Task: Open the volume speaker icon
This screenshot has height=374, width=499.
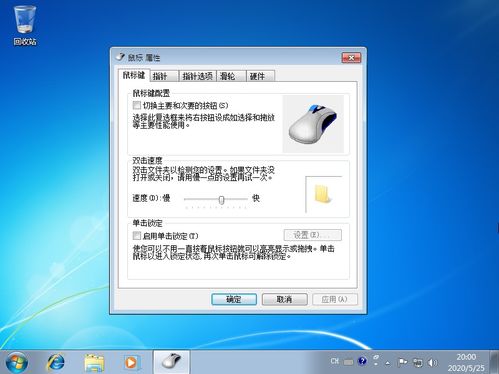Action: [x=432, y=362]
